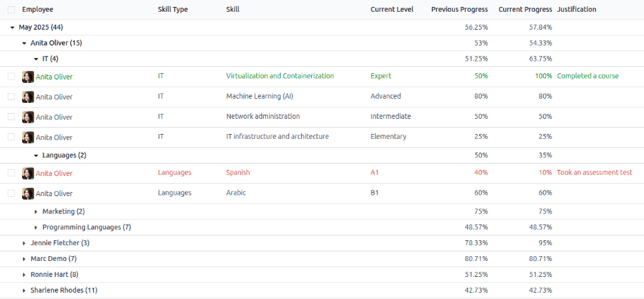This screenshot has height=299, width=644.
Task: Click Anita Oliver's avatar in Machine Learning row
Action: click(x=28, y=97)
